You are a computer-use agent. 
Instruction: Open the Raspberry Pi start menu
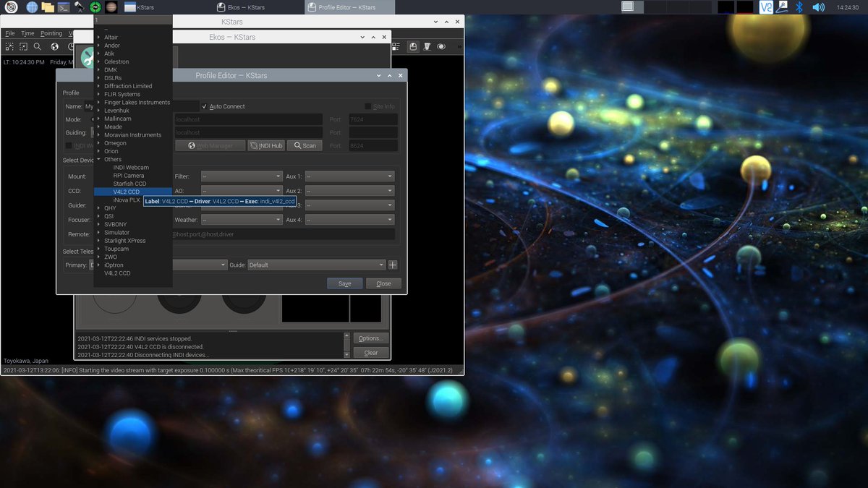(x=12, y=7)
